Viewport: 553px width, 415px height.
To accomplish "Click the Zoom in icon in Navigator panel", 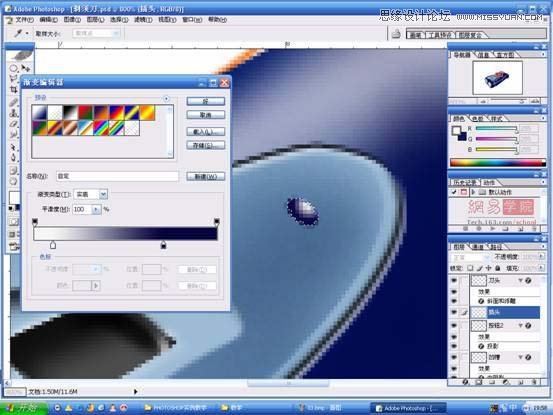I will point(535,101).
